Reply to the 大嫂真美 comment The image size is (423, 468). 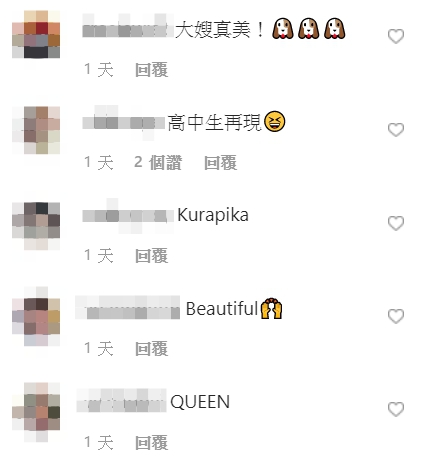pos(151,70)
